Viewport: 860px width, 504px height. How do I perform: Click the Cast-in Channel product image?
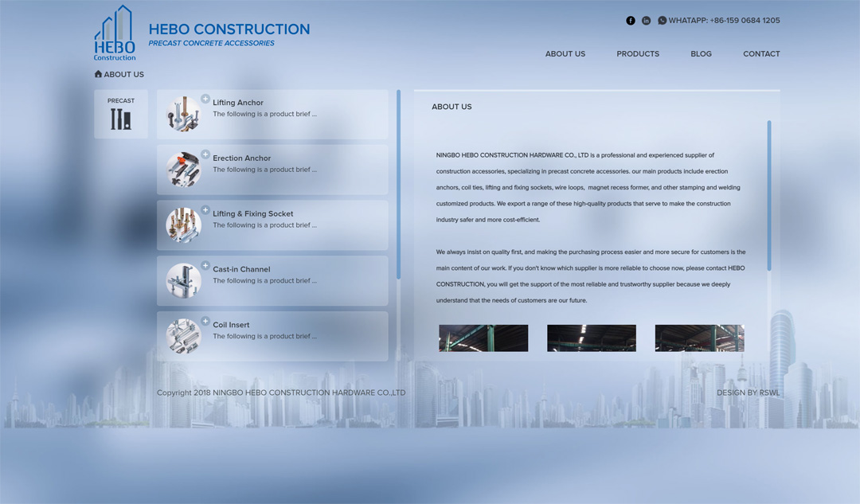click(183, 281)
